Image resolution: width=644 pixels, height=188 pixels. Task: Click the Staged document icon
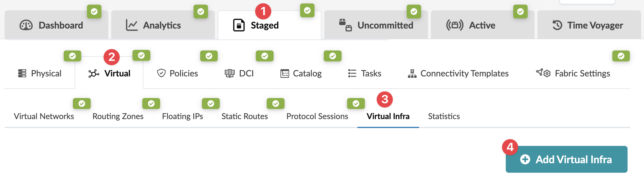[239, 25]
